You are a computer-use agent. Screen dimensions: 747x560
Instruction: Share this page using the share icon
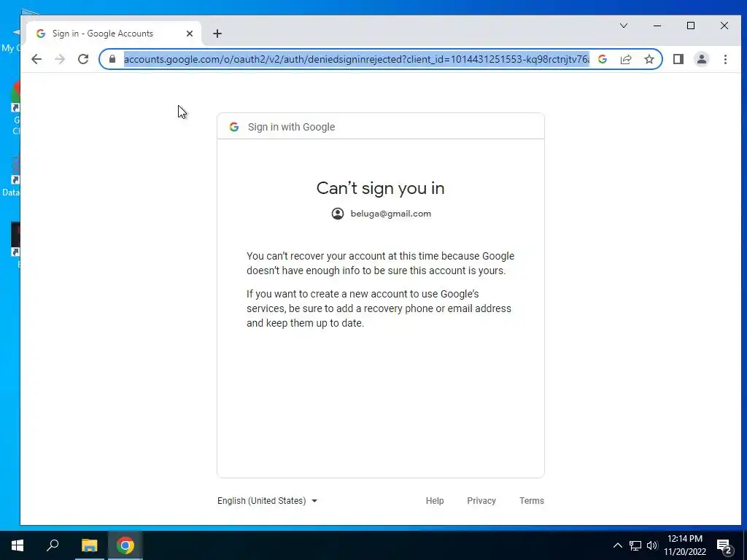point(626,59)
